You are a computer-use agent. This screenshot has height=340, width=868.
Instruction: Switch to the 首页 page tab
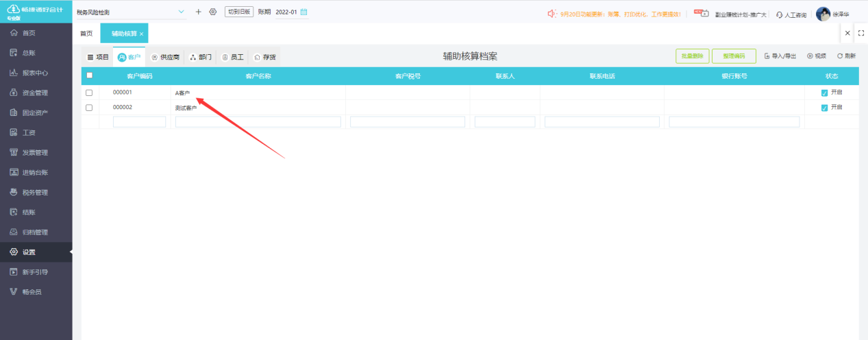86,34
